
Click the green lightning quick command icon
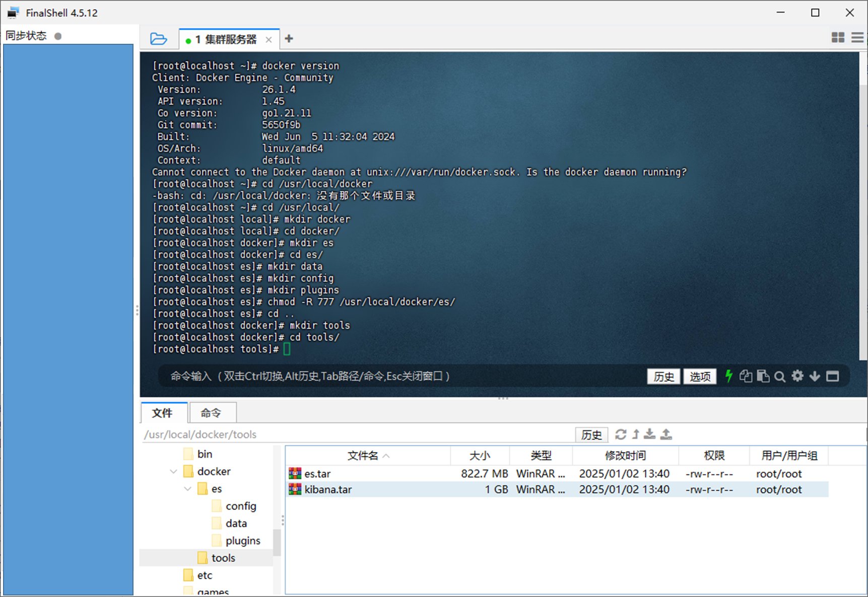click(x=728, y=376)
